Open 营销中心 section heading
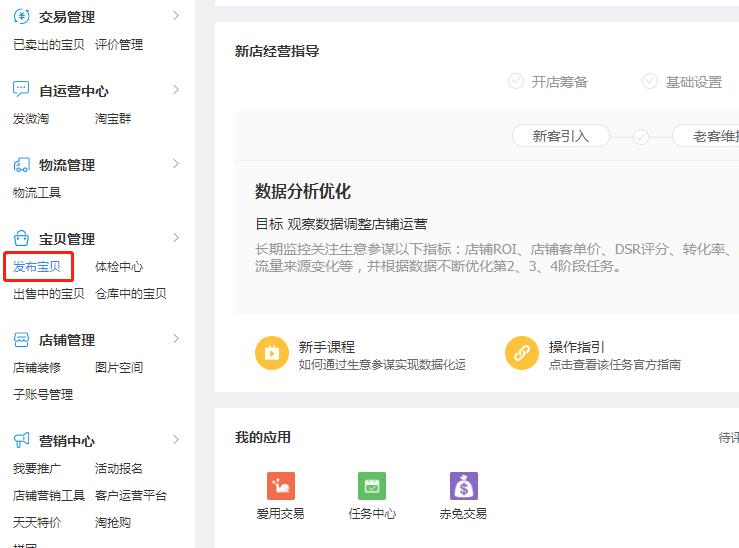 (x=67, y=441)
